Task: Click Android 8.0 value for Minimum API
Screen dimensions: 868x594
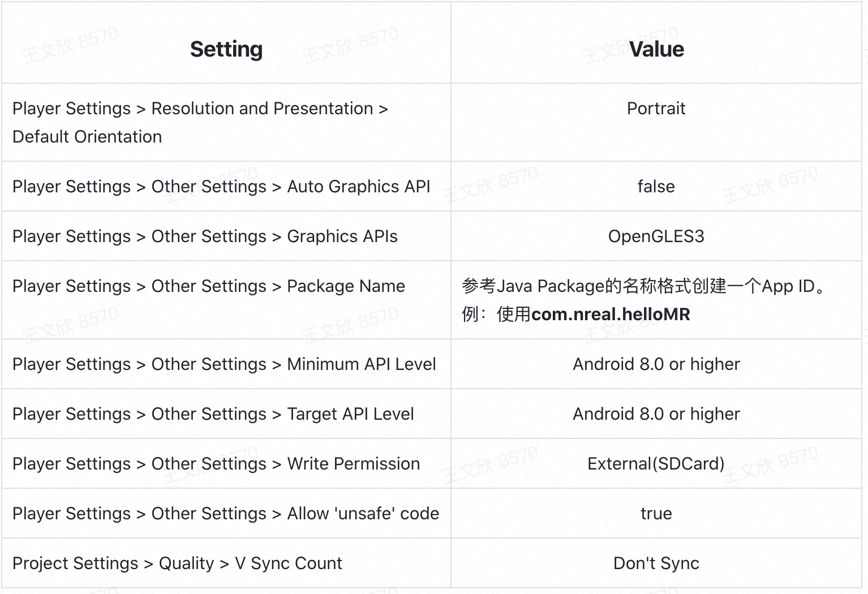Action: 656,364
